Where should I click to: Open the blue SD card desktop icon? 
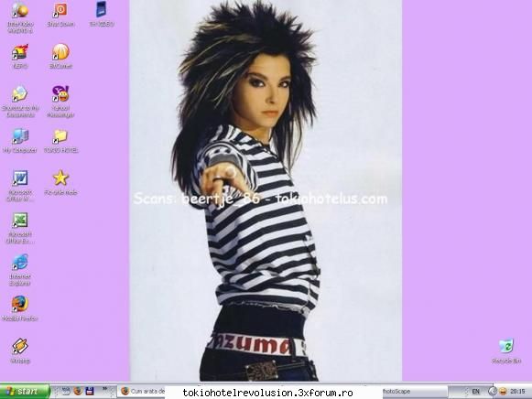click(101, 15)
